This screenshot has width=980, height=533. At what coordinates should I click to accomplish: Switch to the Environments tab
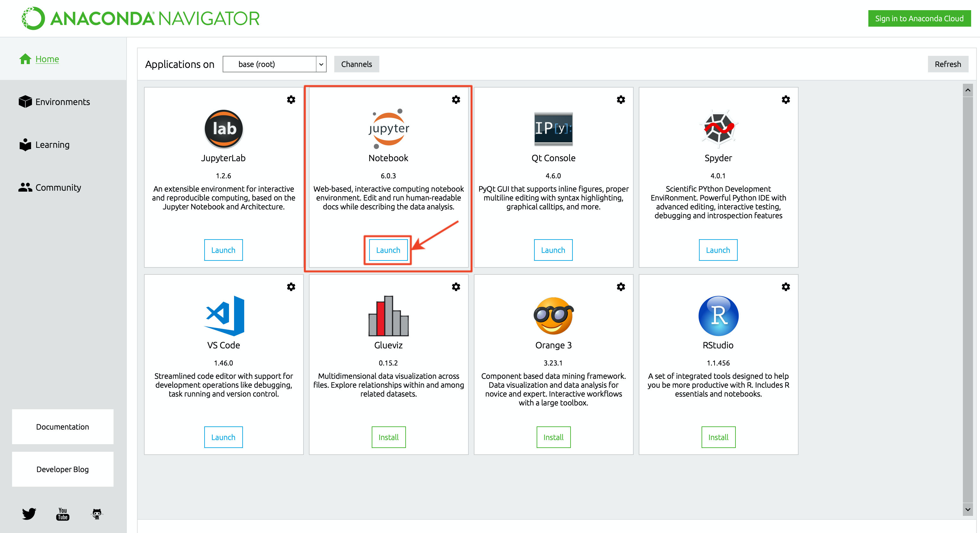[x=62, y=102]
